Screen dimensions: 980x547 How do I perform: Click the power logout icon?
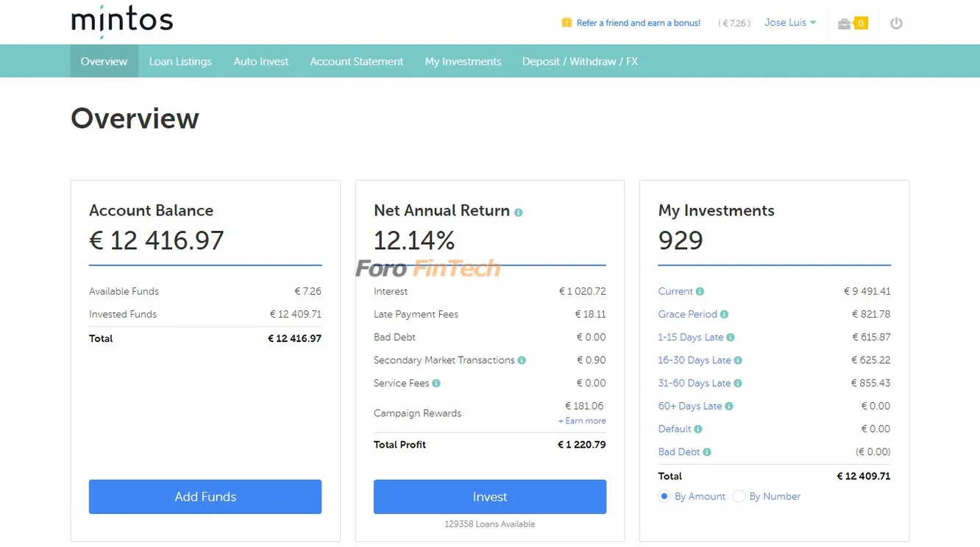click(895, 24)
